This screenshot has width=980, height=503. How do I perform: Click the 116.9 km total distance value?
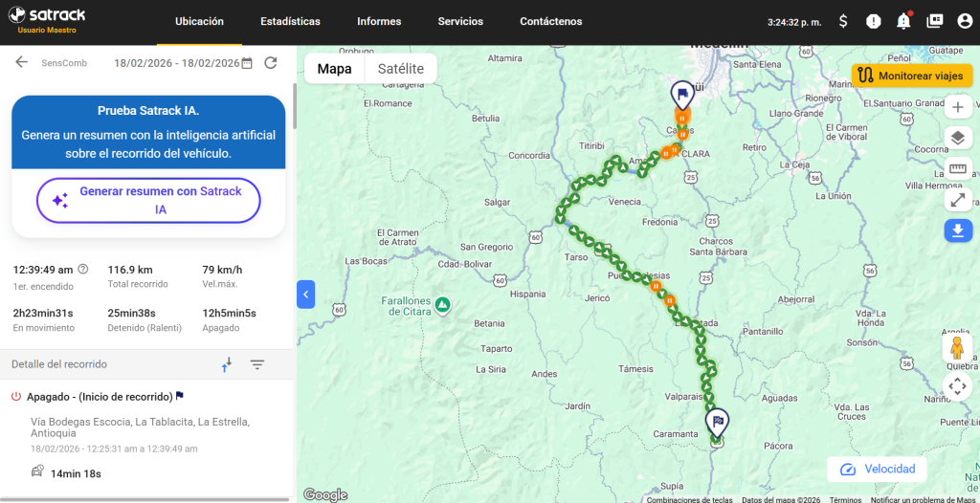click(x=130, y=270)
